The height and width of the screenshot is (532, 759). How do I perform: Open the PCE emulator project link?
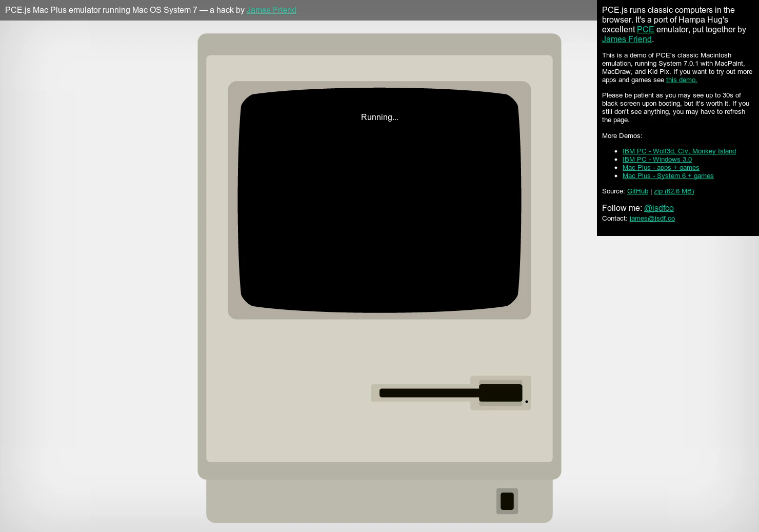click(646, 29)
